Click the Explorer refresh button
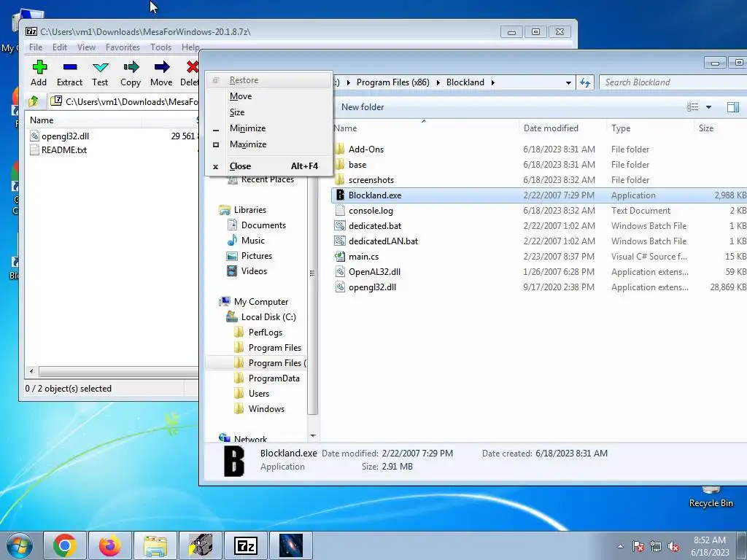 tap(585, 82)
